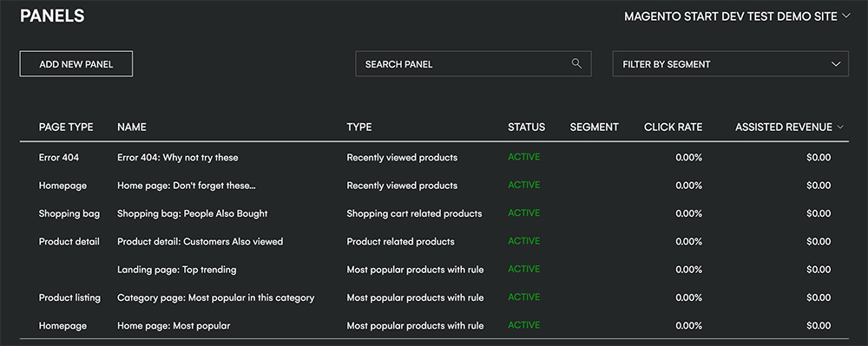The image size is (868, 346).
Task: Click ACTIVE status in the Shopping bag row
Action: [x=523, y=212]
